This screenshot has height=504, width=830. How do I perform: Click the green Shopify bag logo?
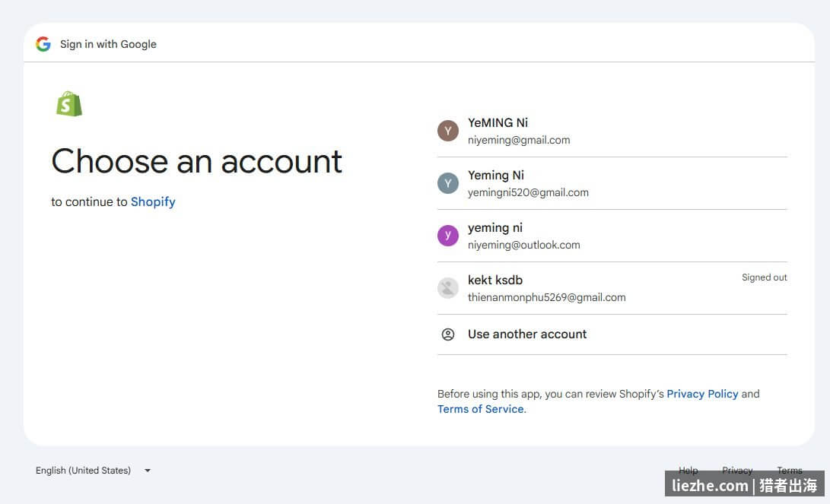tap(69, 103)
